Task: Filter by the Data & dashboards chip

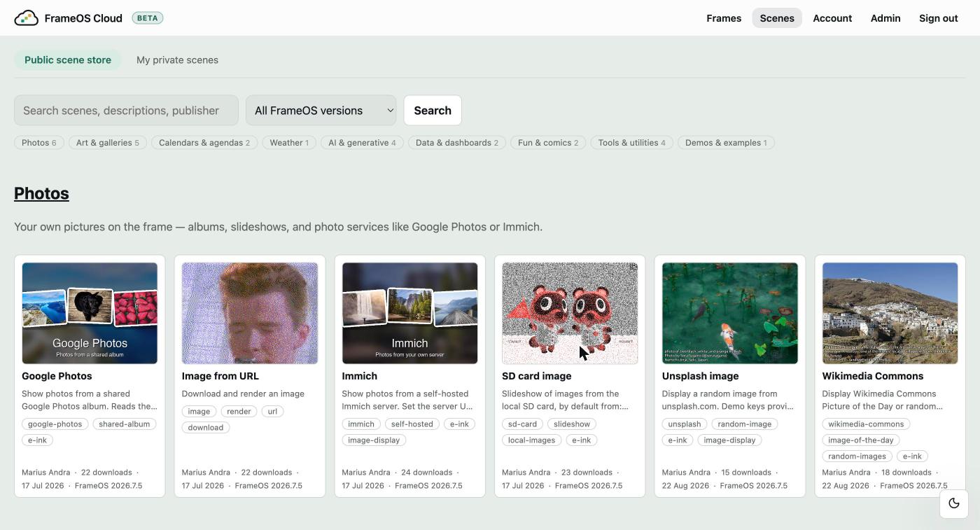Action: (x=457, y=143)
